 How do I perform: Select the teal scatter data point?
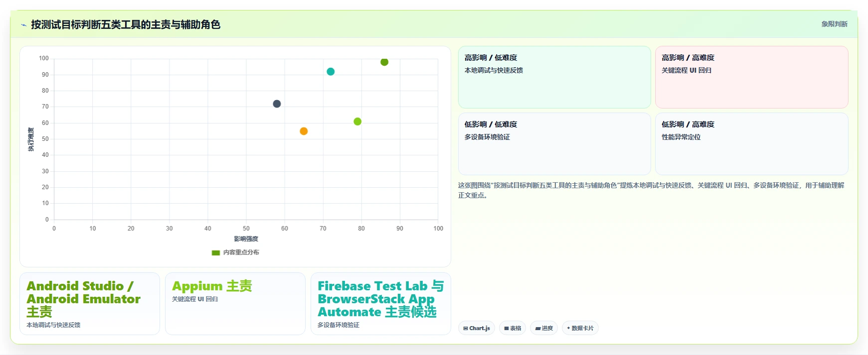click(x=331, y=72)
